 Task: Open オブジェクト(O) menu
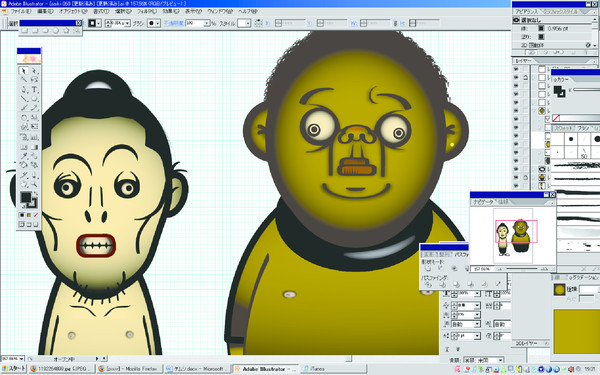[73, 11]
